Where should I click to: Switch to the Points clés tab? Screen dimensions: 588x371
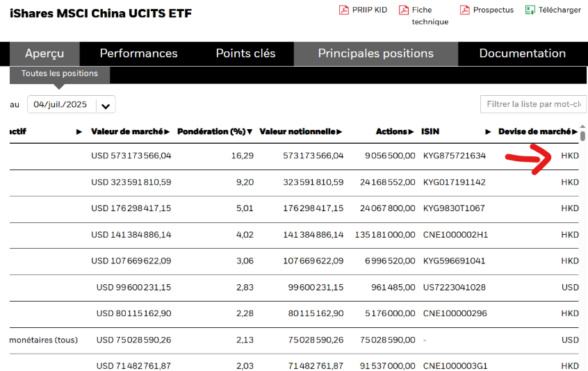pyautogui.click(x=245, y=53)
